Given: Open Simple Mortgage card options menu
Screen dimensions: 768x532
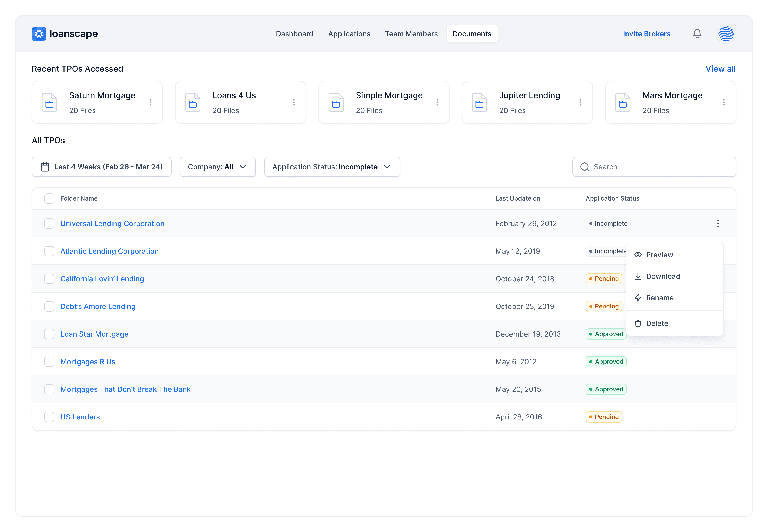Looking at the screenshot, I should [437, 102].
